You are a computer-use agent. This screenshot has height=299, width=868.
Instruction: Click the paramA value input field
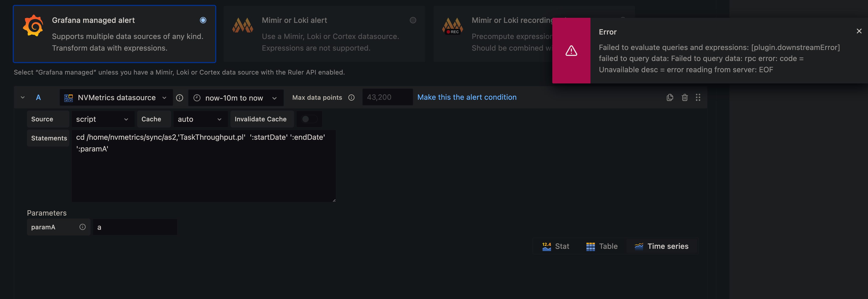(x=134, y=227)
